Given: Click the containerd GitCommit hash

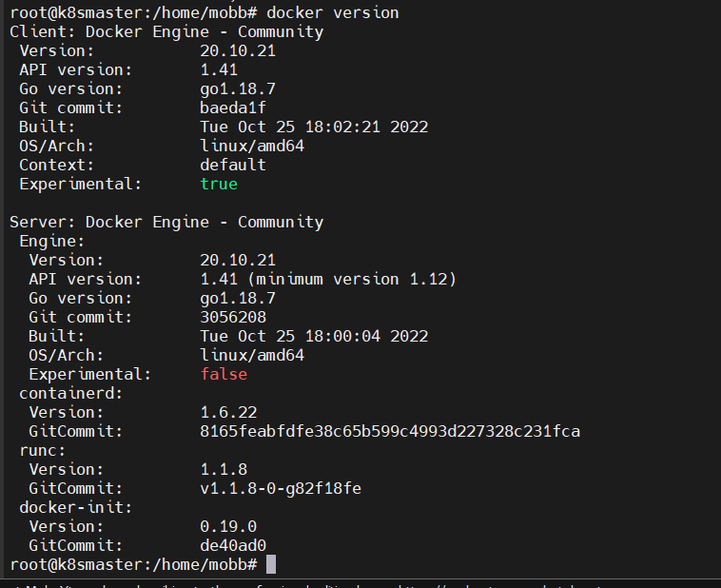Looking at the screenshot, I should point(390,431).
